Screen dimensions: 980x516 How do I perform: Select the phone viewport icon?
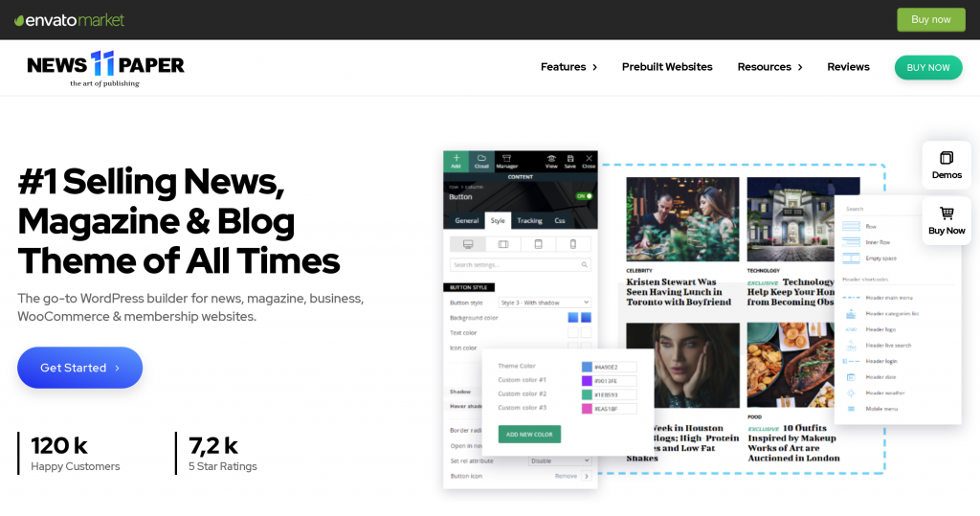tap(573, 244)
